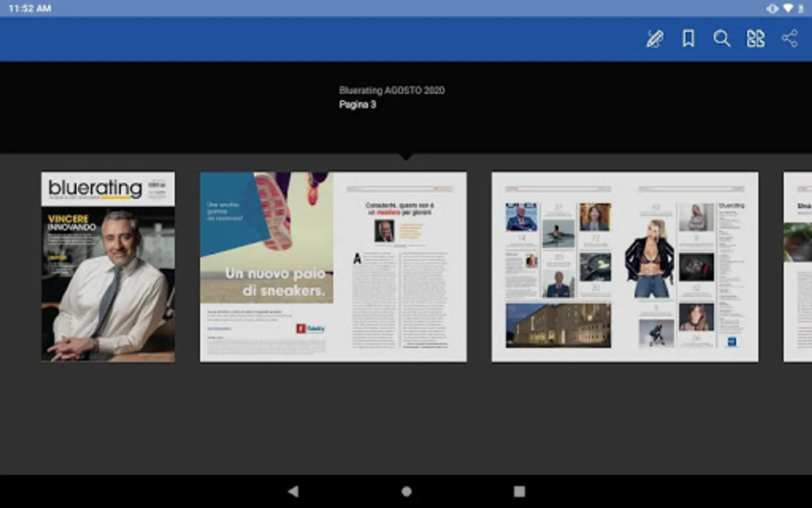Tap the Bluerating AGOSTO 2020 title
The width and height of the screenshot is (812, 508).
point(391,90)
